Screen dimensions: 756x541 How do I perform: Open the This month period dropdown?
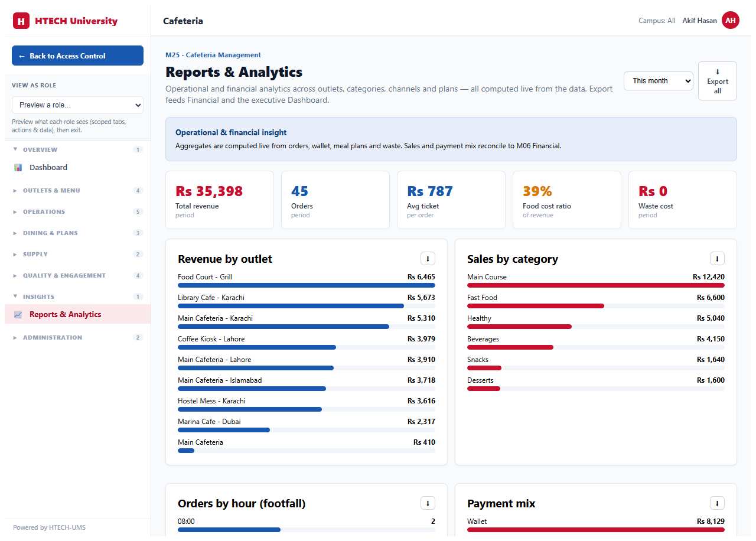tap(659, 81)
